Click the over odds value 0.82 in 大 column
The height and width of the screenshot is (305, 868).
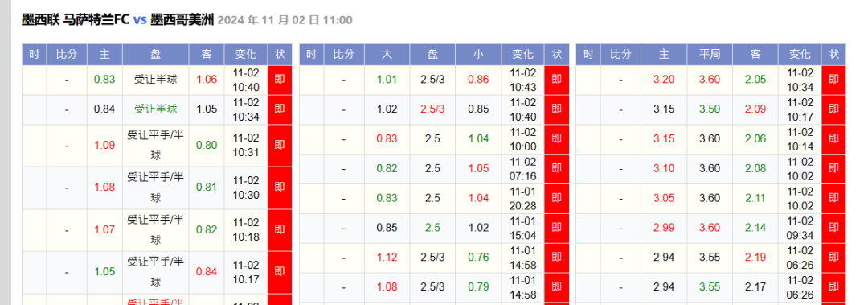tap(387, 168)
